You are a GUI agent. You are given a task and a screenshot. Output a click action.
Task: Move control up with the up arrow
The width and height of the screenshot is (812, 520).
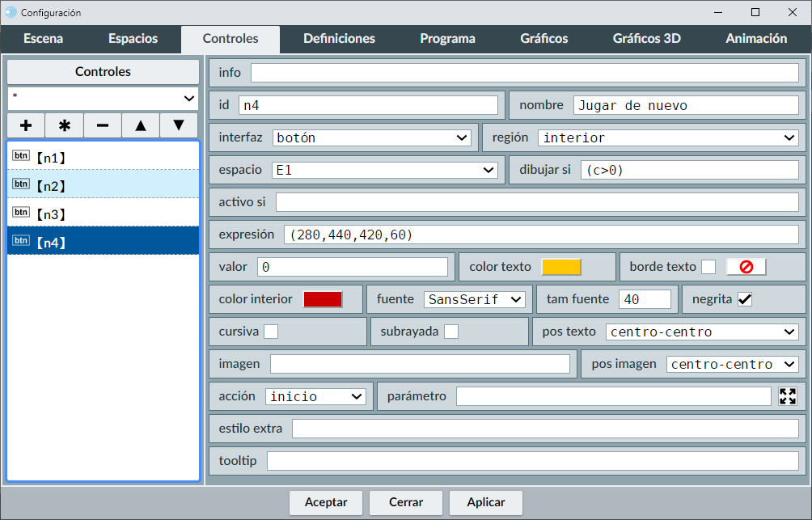point(141,125)
